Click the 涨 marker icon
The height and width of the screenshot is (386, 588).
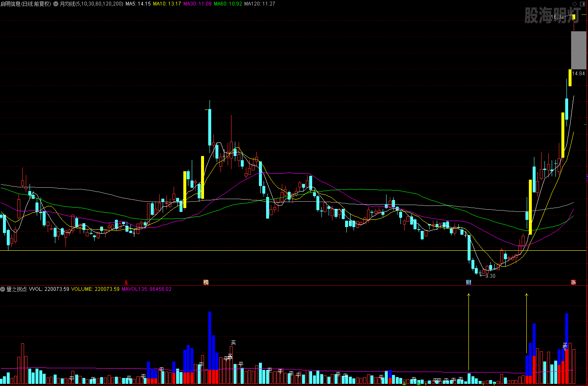click(x=573, y=282)
